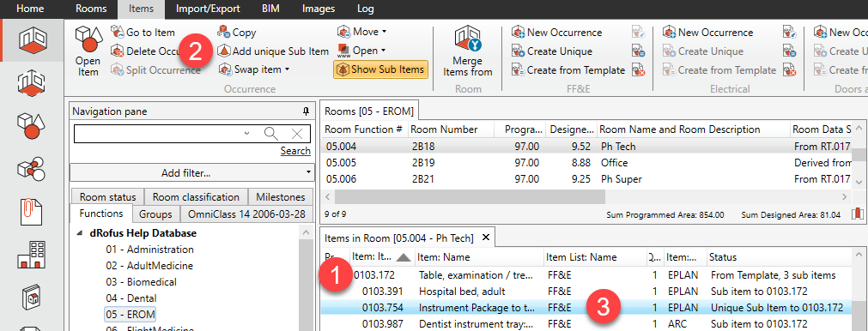Switch to the Room classification tab
Image resolution: width=868 pixels, height=331 pixels.
tap(196, 196)
